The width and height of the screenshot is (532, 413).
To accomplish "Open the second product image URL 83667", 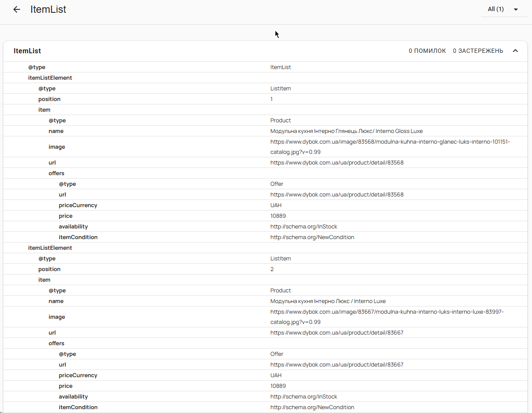I will 387,317.
